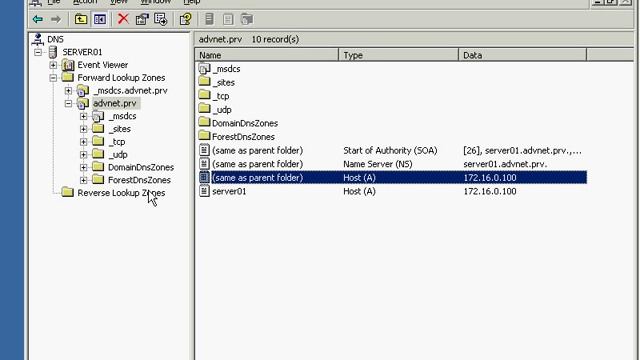Viewport: 640px width, 360px height.
Task: Select the DNS root node
Action: (x=55, y=39)
